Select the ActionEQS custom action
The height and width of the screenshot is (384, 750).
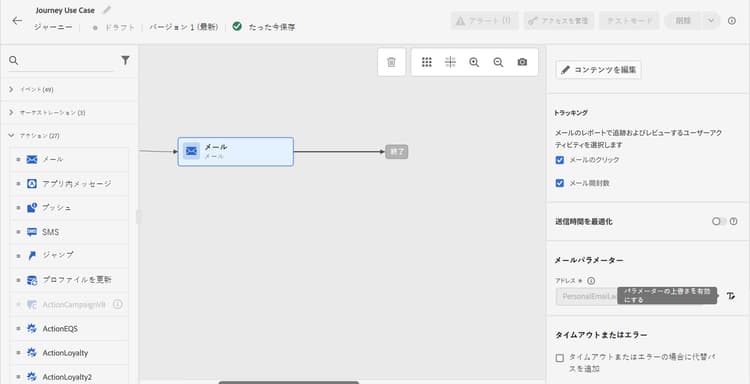click(x=69, y=329)
